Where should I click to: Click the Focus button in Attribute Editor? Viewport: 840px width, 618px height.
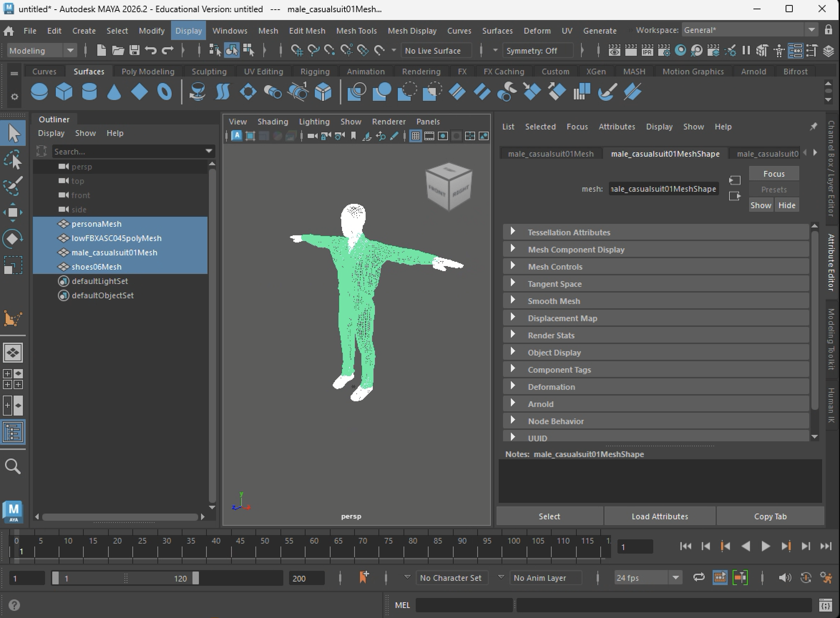pos(773,174)
